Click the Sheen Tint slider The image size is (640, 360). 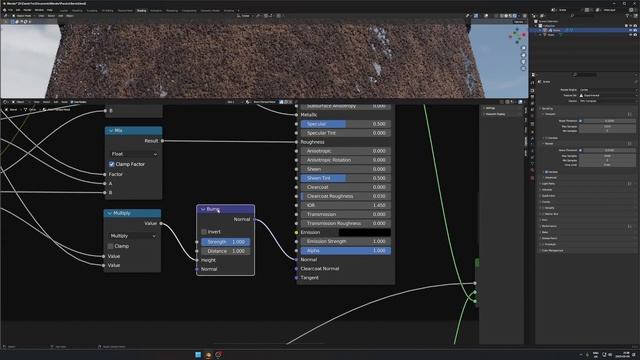point(346,178)
